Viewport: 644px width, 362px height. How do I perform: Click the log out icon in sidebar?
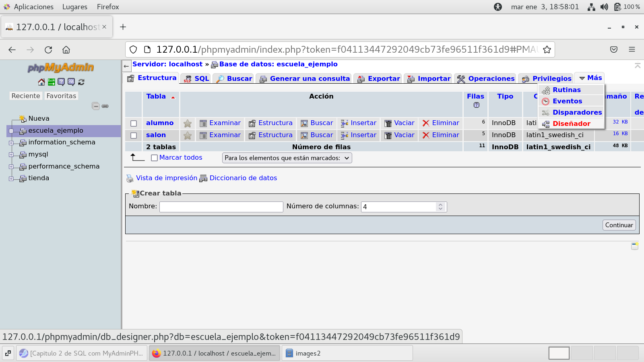click(52, 82)
